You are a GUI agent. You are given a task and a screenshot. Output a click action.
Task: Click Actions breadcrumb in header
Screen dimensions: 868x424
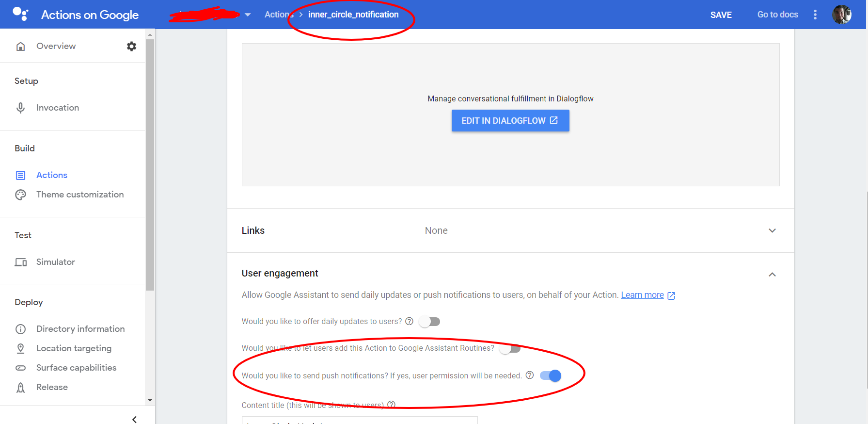click(279, 15)
